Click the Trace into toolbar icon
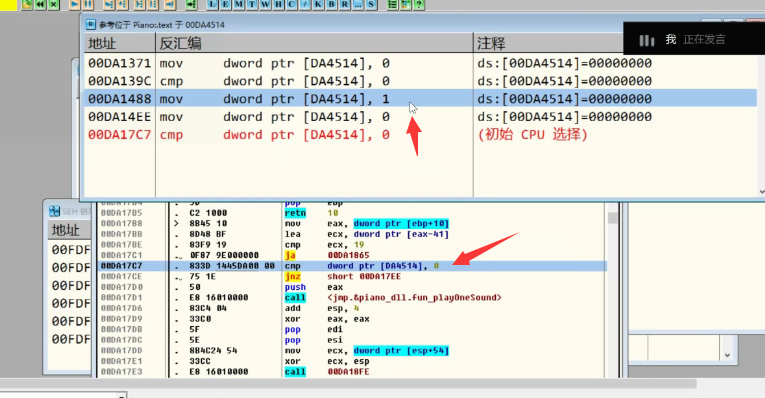This screenshot has width=765, height=398. pos(140,4)
